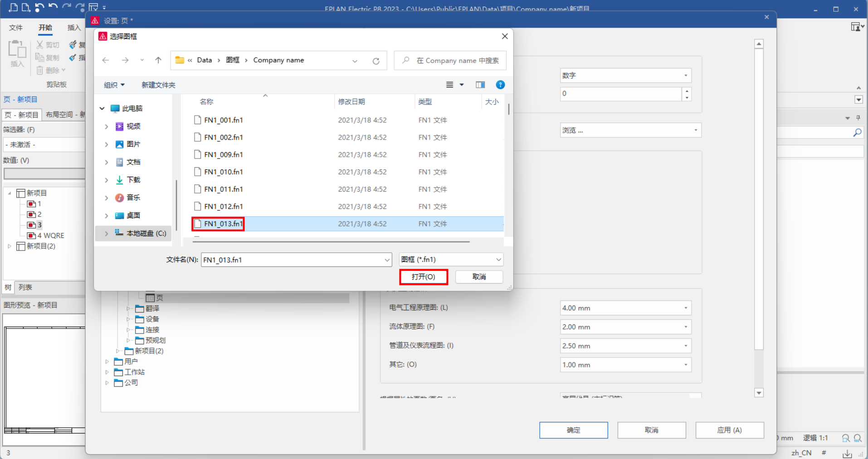Expand the 本地磁盘 (C:) tree node
Viewport: 868px width, 459px height.
pyautogui.click(x=107, y=233)
